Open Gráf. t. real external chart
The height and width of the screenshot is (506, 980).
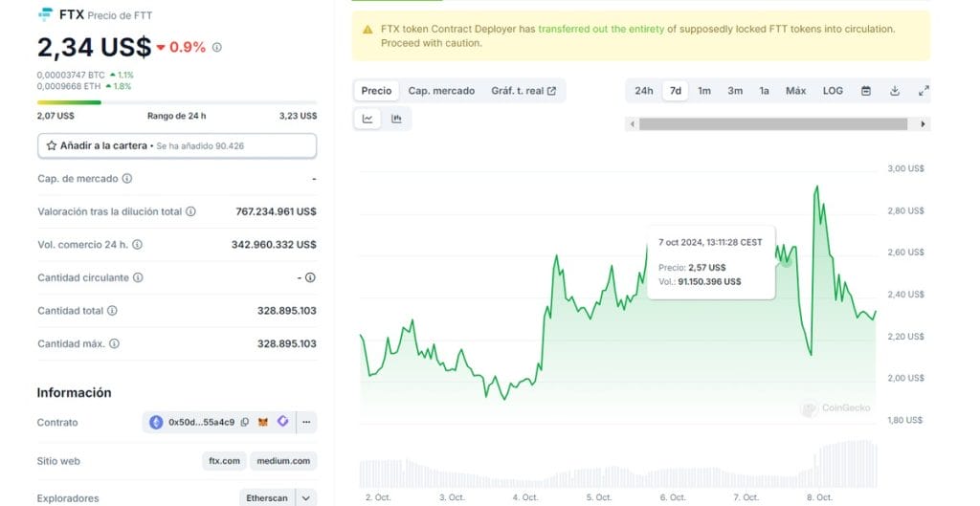click(523, 91)
